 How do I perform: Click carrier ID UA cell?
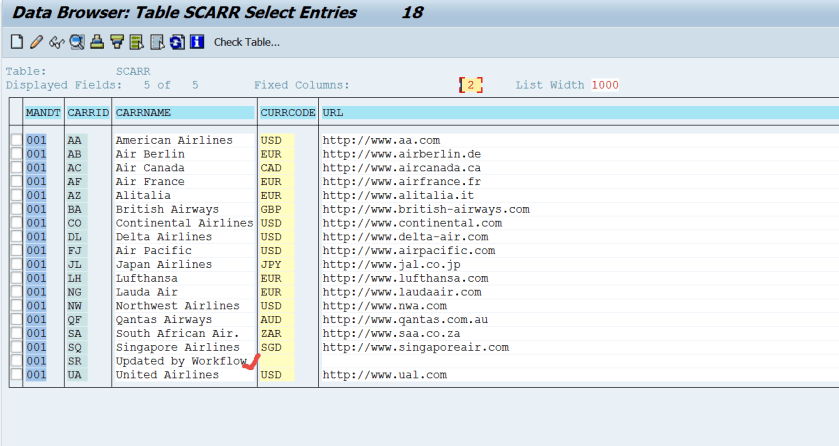pos(77,375)
